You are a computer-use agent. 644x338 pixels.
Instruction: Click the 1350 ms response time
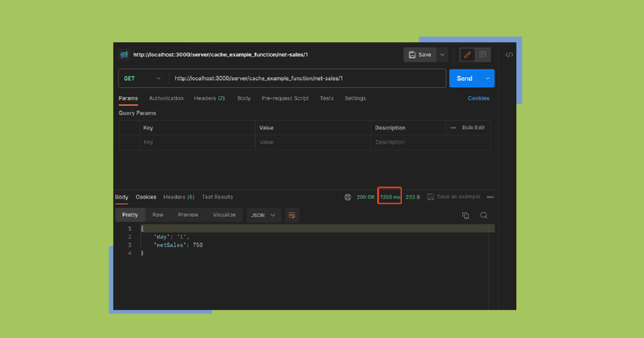point(390,197)
